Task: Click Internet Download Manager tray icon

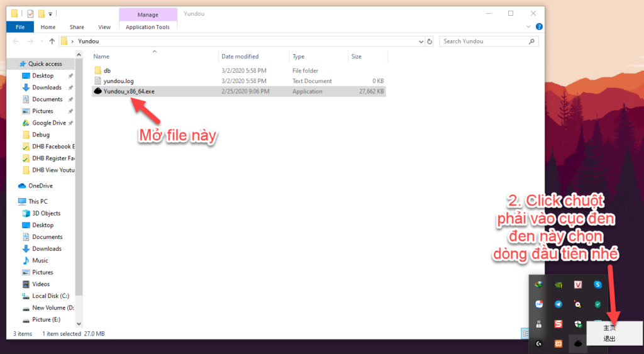Action: [538, 285]
